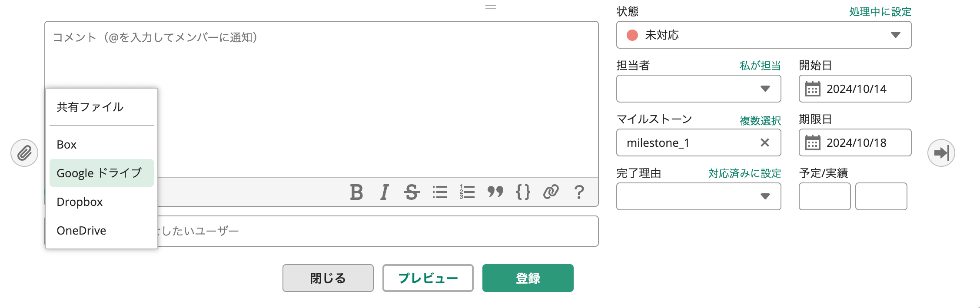Insert a link using chain icon

click(x=551, y=192)
